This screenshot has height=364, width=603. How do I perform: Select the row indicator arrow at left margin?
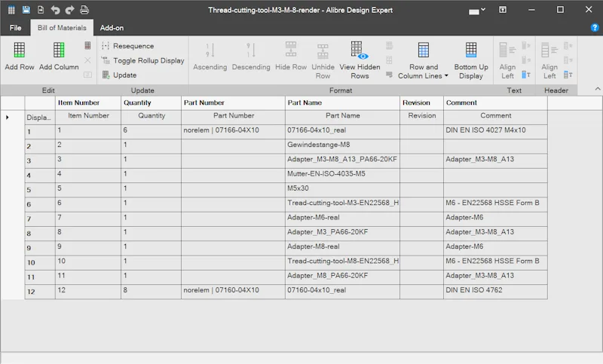[x=8, y=118]
